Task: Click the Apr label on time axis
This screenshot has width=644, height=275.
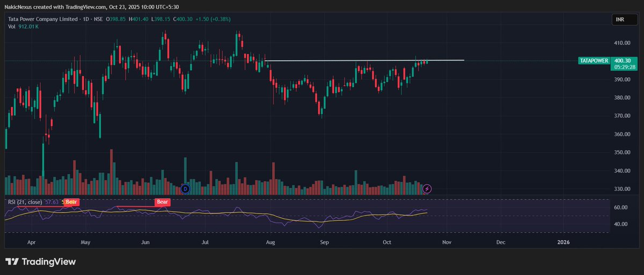Action: (31, 242)
